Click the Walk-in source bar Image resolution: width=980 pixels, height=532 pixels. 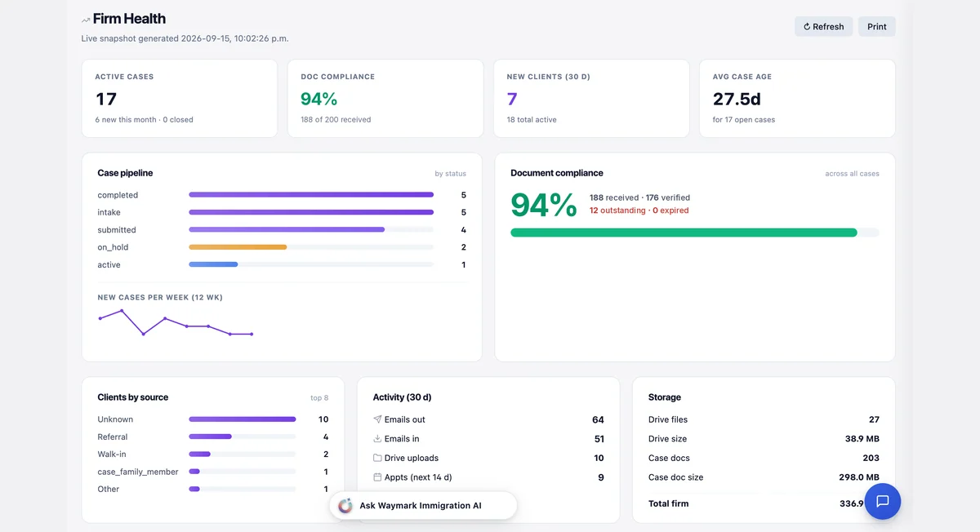tap(199, 454)
